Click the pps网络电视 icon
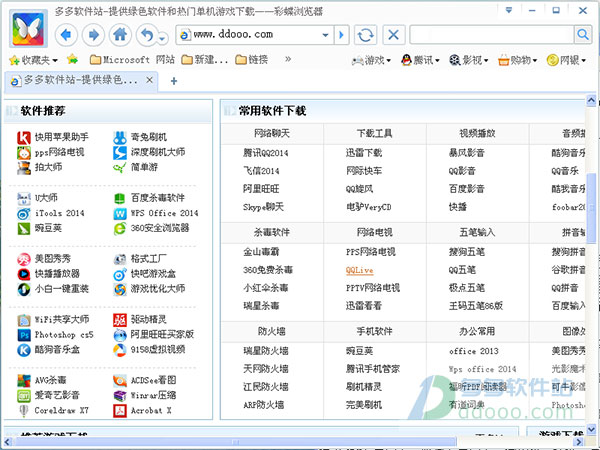This screenshot has height=450, width=600. 24,153
